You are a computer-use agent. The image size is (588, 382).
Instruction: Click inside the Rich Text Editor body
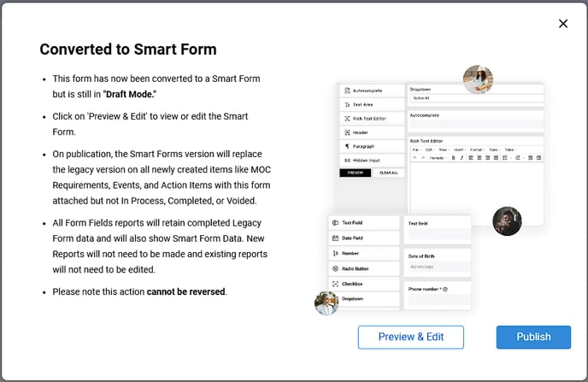tap(474, 188)
